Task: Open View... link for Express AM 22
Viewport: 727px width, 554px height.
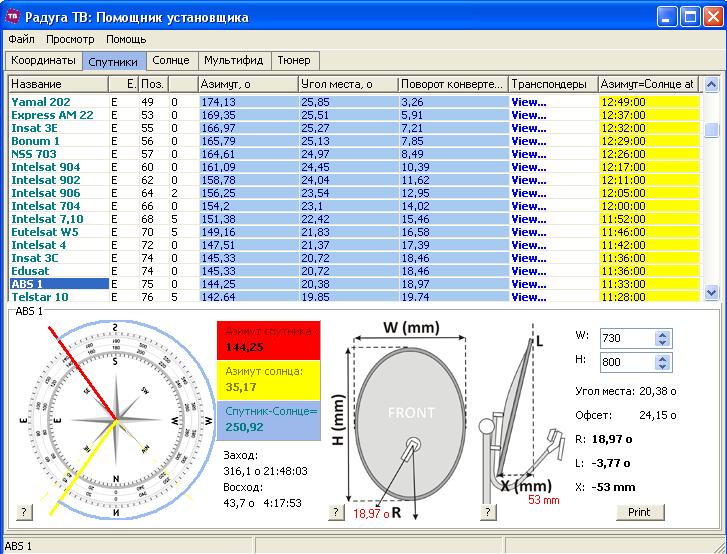Action: 529,115
